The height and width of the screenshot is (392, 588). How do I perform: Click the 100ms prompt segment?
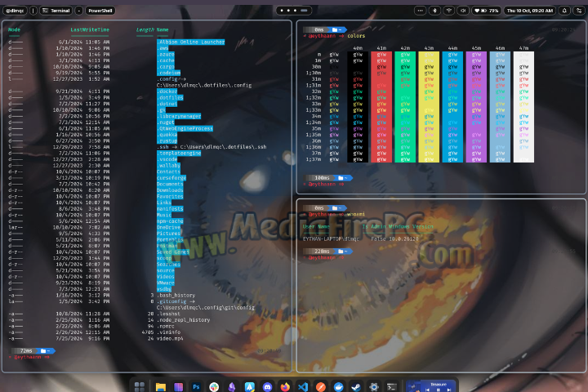pyautogui.click(x=322, y=178)
